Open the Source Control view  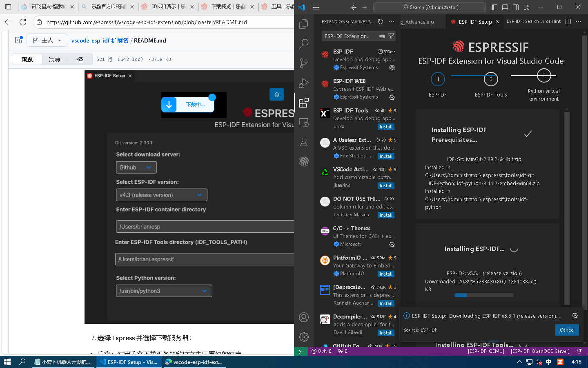303,63
